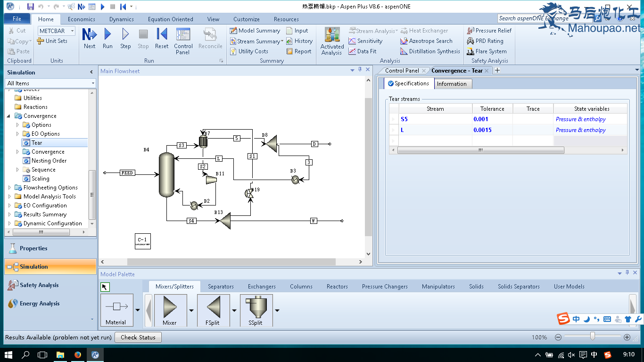Switch to Energy Analysis environment
The width and height of the screenshot is (644, 362).
(x=50, y=304)
